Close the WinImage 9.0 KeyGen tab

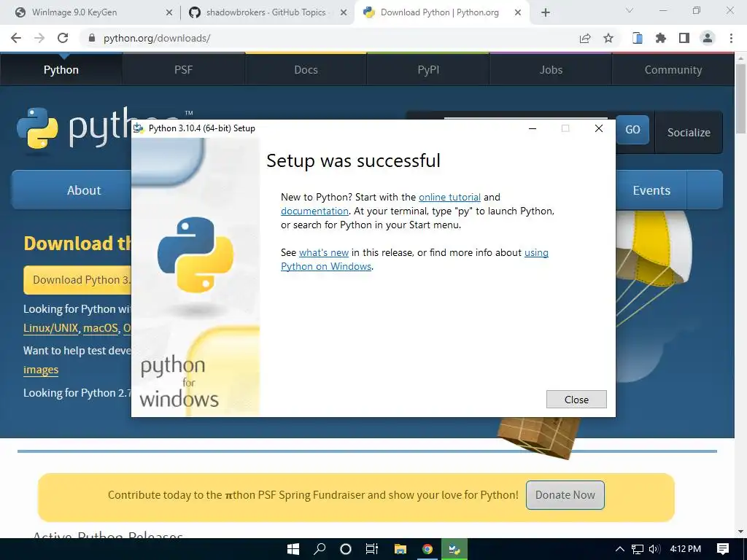[x=169, y=12]
